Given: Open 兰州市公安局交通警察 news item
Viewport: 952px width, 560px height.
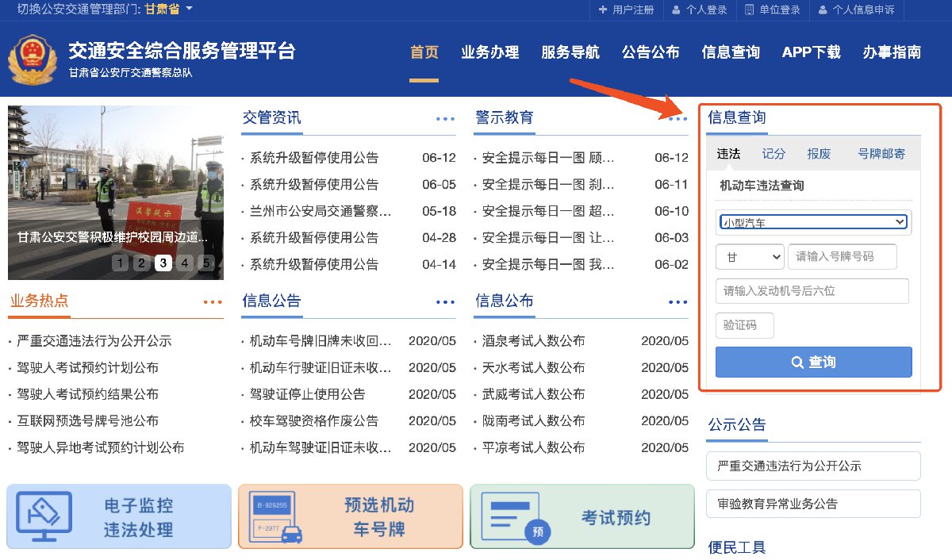Looking at the screenshot, I should (x=321, y=211).
